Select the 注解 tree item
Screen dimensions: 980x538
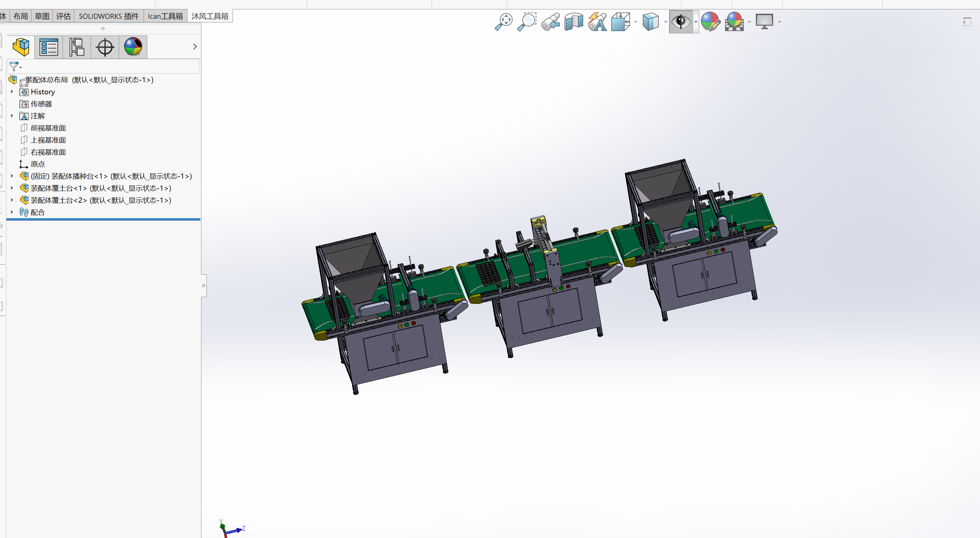(x=38, y=116)
